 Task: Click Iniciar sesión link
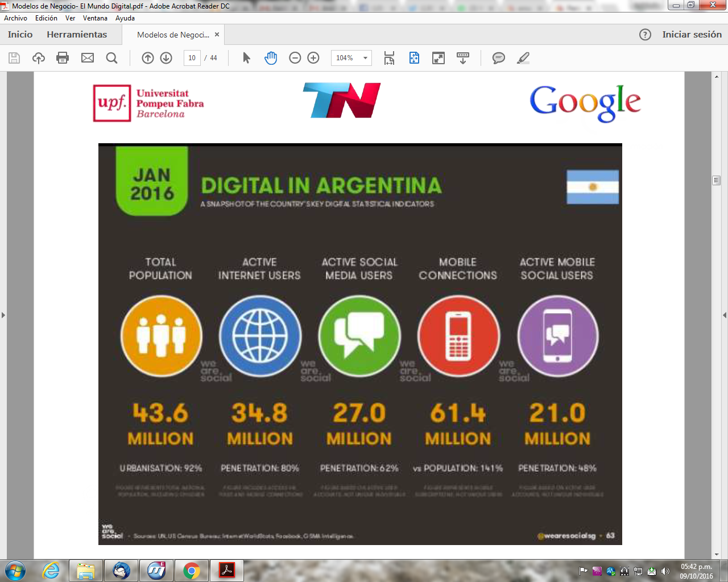click(692, 35)
